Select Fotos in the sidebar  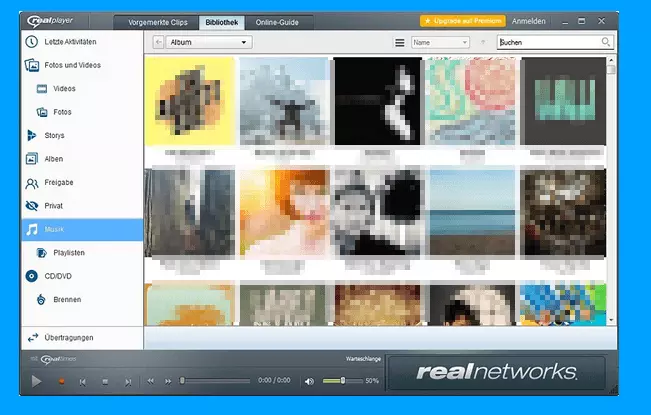[82, 112]
